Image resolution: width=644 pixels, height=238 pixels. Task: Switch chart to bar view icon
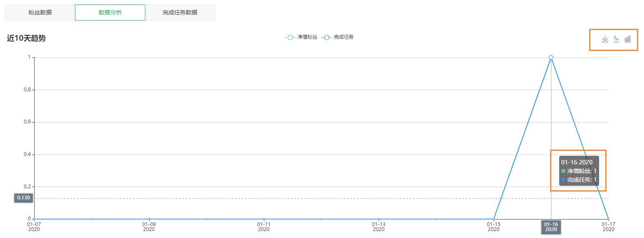628,39
